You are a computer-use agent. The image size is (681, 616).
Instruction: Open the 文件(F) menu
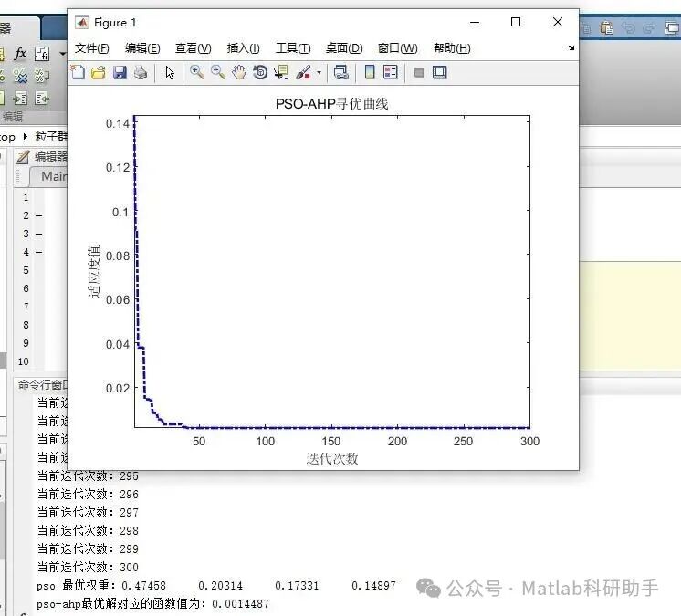click(91, 48)
